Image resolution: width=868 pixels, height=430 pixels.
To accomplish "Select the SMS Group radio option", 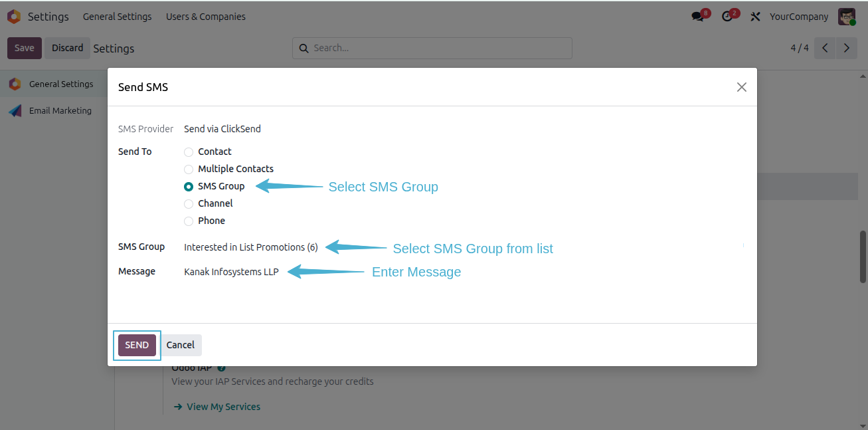I will coord(189,187).
